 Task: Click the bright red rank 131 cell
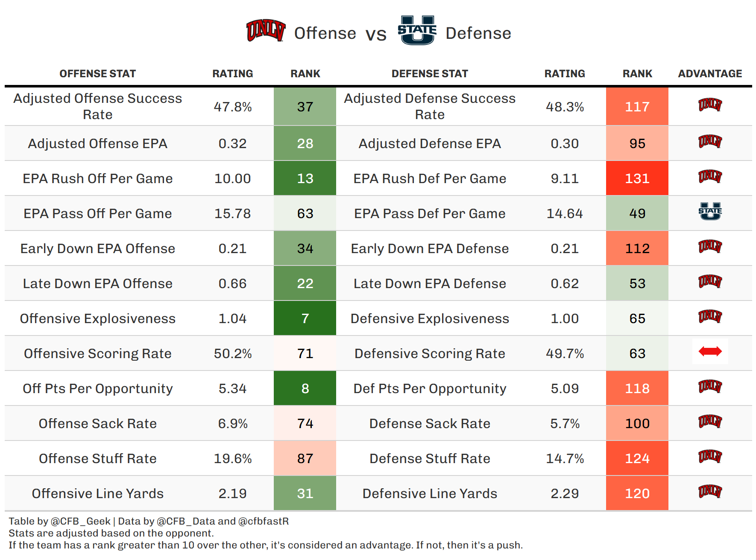[637, 178]
